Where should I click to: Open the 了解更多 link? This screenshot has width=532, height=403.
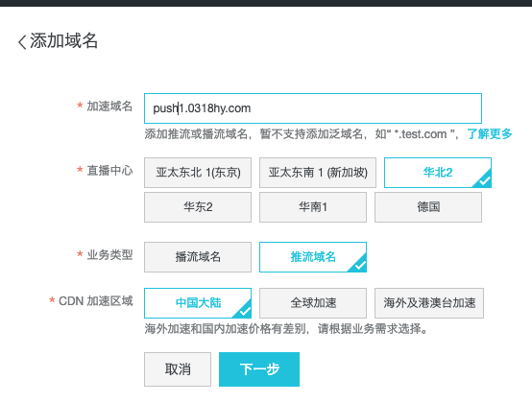pos(489,134)
